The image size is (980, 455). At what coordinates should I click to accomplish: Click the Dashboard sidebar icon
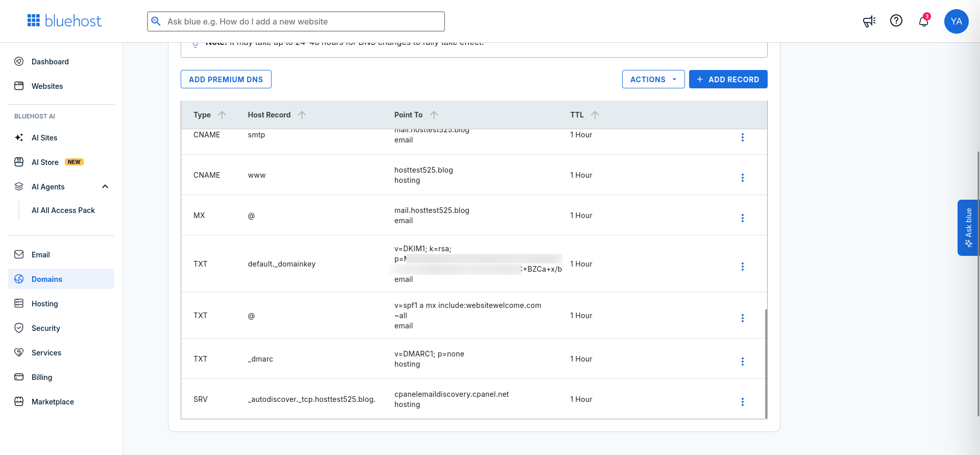19,61
